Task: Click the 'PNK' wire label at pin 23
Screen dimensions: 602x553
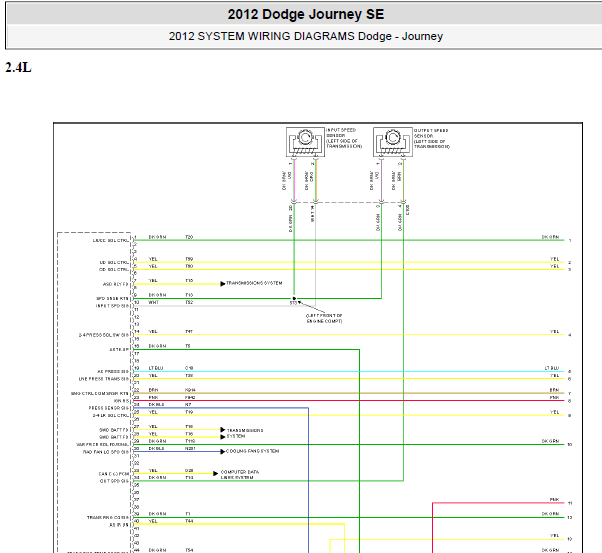Action: [x=153, y=397]
